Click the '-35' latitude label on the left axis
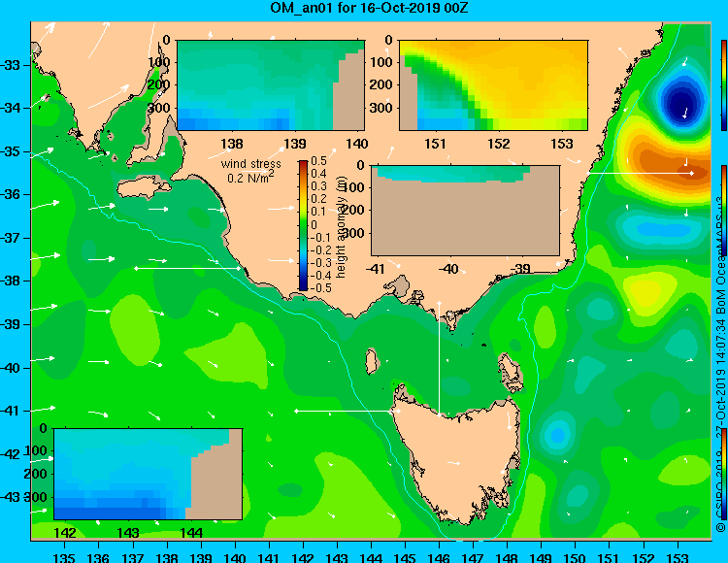Image resolution: width=728 pixels, height=563 pixels. click(x=11, y=151)
